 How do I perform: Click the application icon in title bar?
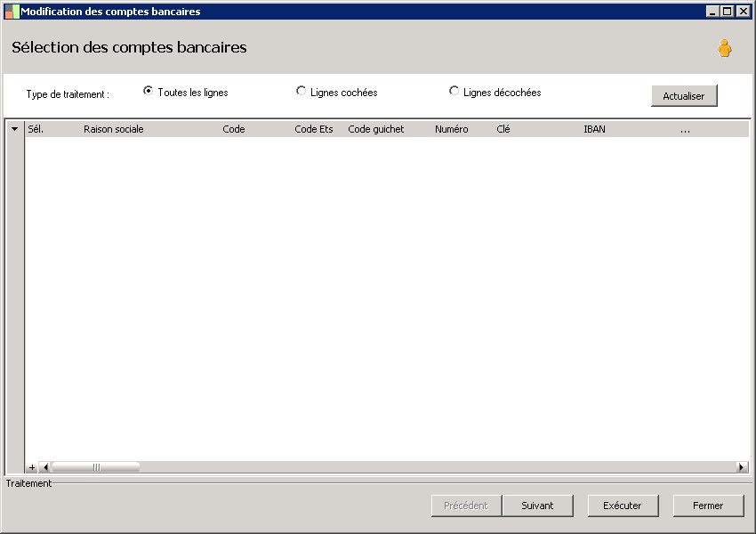click(12, 12)
